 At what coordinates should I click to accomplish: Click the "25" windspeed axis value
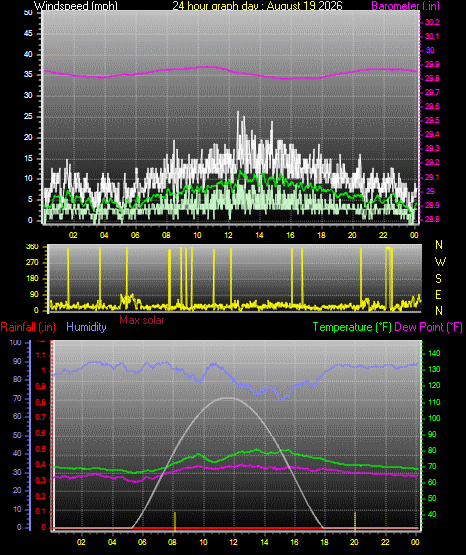(x=28, y=116)
